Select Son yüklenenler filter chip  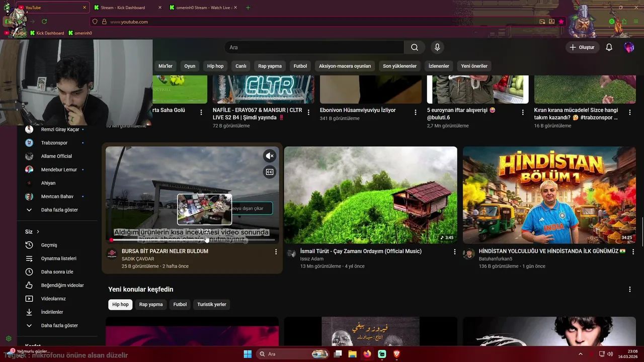(x=400, y=66)
